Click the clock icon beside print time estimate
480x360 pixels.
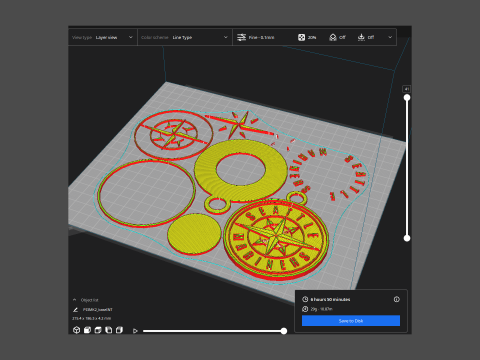point(305,299)
